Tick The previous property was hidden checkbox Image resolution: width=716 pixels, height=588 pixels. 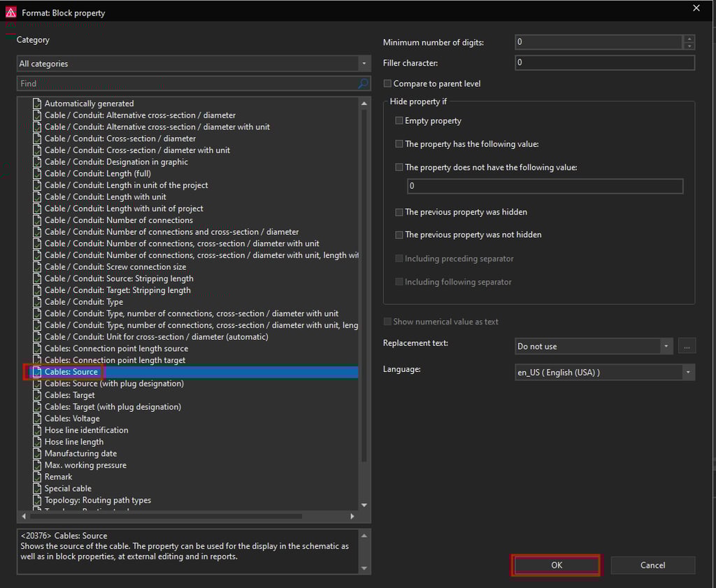pyautogui.click(x=399, y=212)
